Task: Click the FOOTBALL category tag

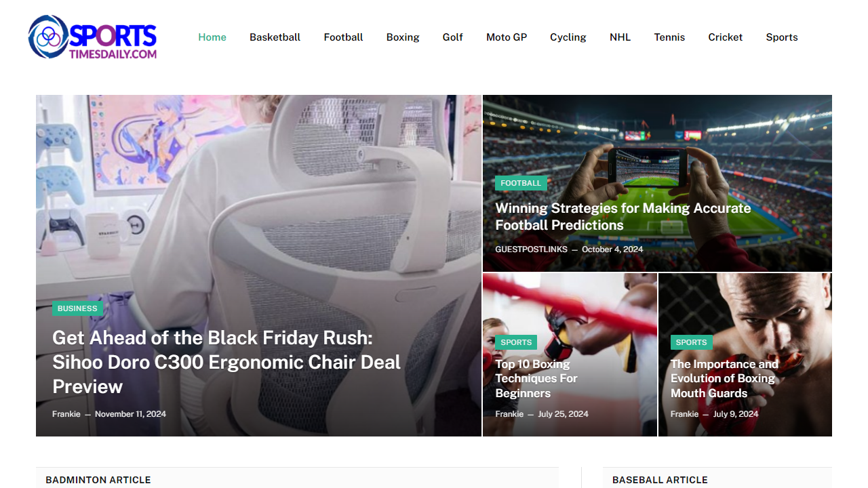Action: pyautogui.click(x=521, y=183)
